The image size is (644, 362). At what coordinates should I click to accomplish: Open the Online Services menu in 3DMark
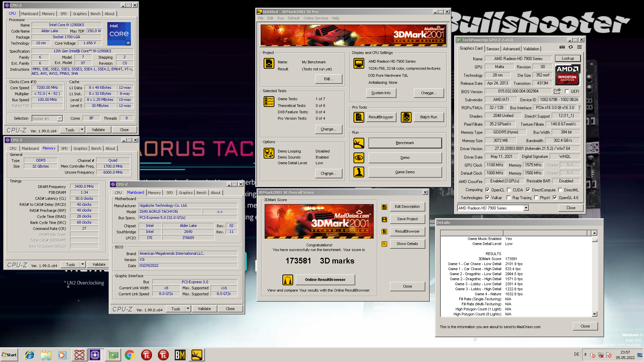[x=316, y=18]
